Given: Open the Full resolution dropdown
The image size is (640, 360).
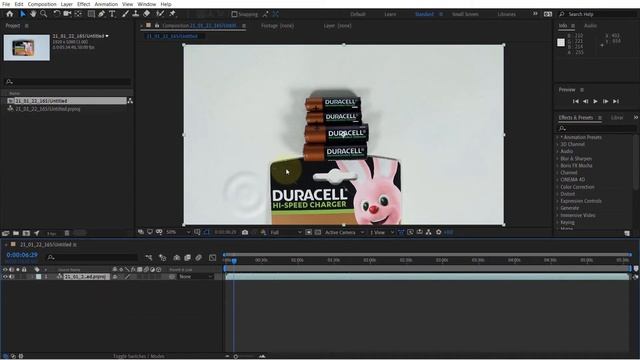Looking at the screenshot, I should tap(286, 232).
